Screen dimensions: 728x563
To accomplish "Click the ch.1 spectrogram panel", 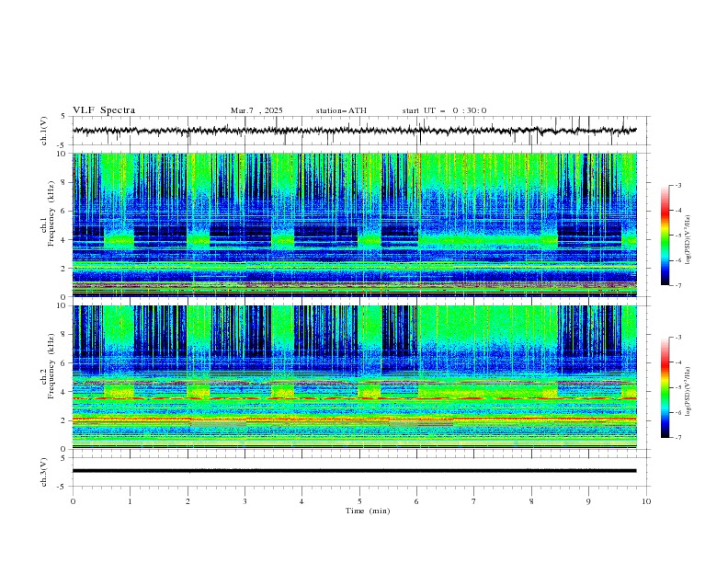I will [x=355, y=224].
